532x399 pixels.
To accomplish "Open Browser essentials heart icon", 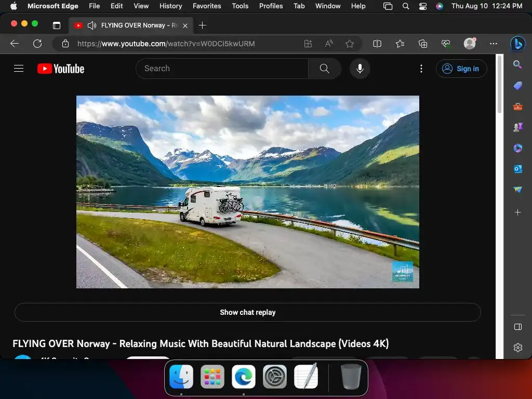I will point(445,44).
